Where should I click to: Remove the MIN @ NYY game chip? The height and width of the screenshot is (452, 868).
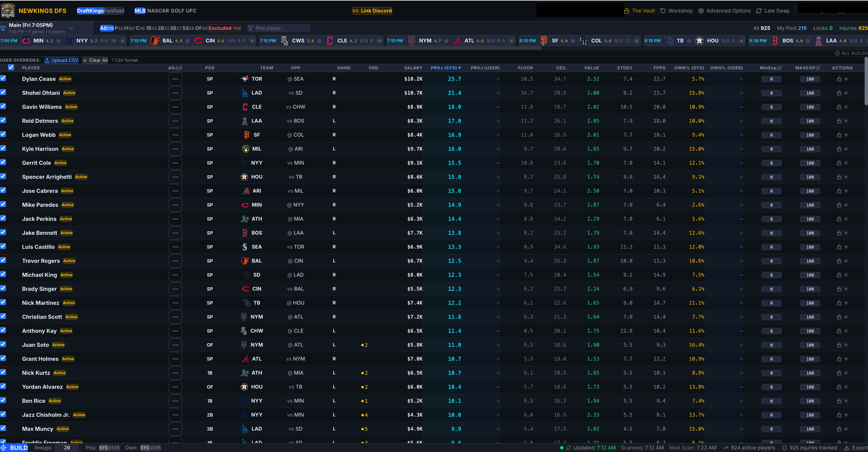(123, 41)
